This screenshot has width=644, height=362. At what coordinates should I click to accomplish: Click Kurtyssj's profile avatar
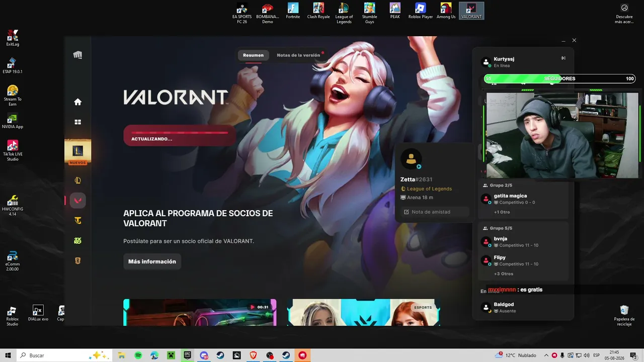point(486,62)
